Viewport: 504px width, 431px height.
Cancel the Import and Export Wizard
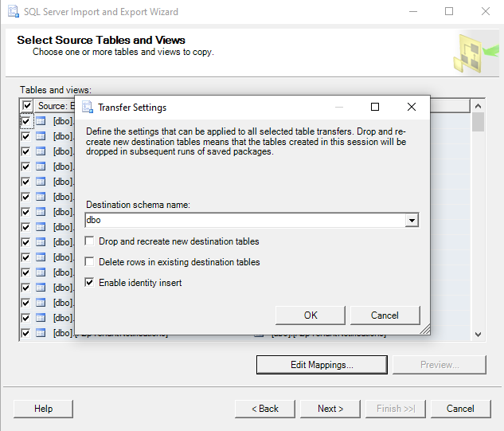(460, 409)
